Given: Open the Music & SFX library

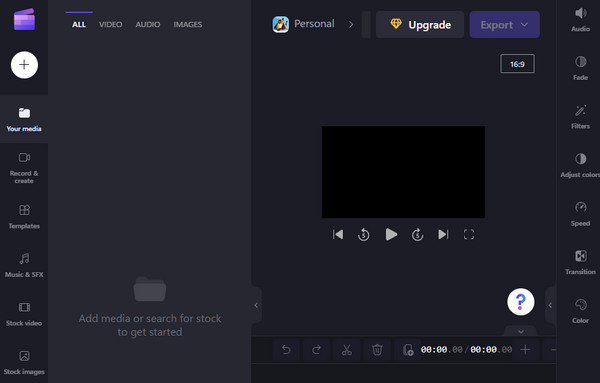Looking at the screenshot, I should pos(24,265).
